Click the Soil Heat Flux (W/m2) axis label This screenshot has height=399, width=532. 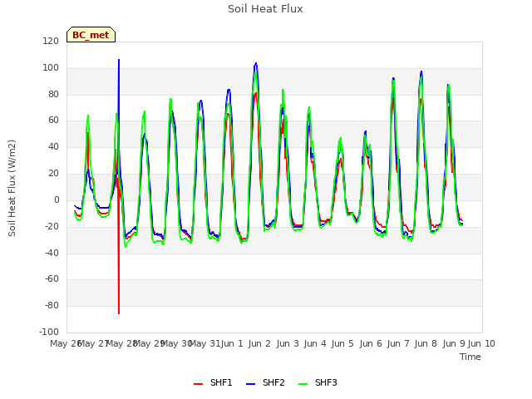click(x=12, y=188)
